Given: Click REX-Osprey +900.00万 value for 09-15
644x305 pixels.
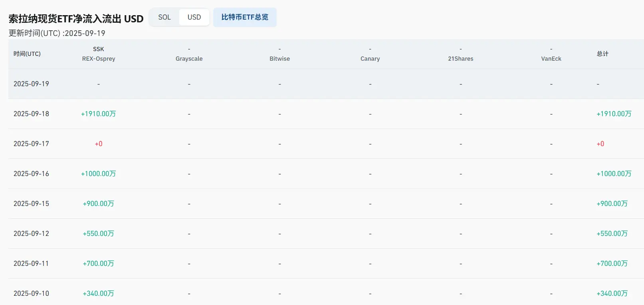Looking at the screenshot, I should click(99, 204).
